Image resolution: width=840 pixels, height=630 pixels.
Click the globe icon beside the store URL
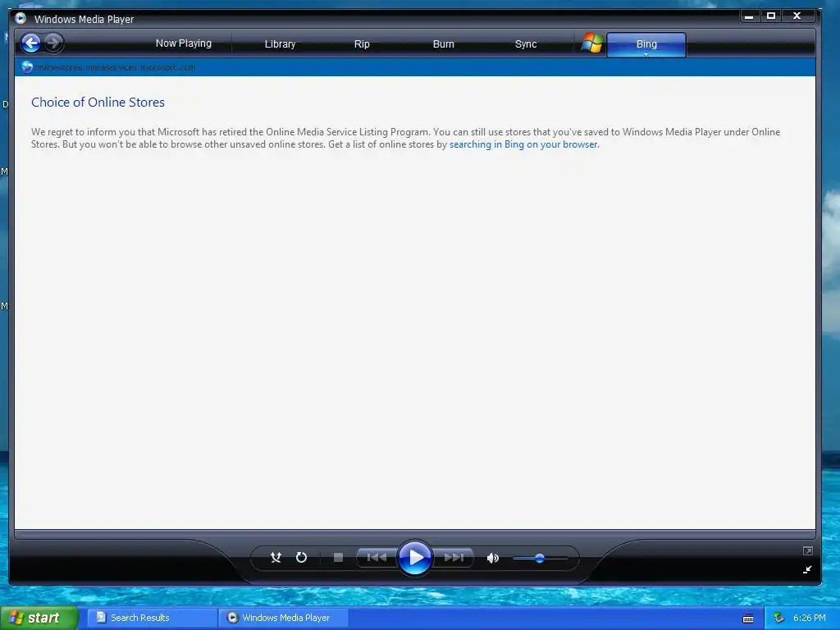(x=27, y=67)
